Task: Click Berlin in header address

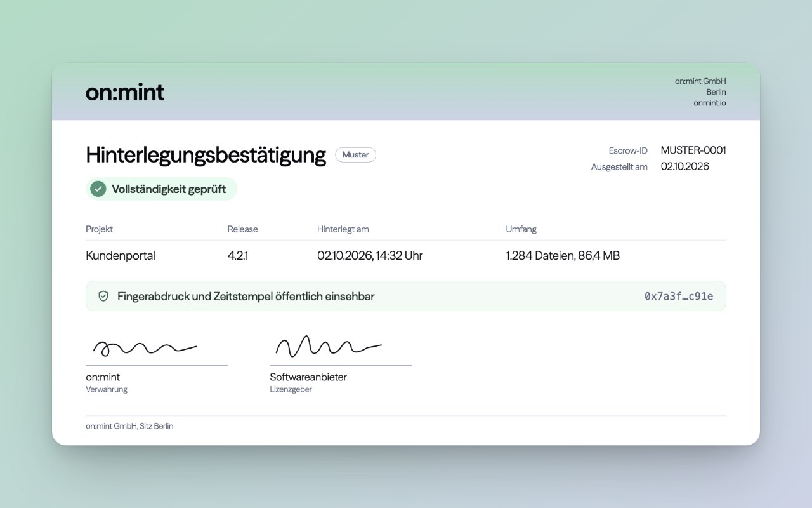Action: click(x=716, y=92)
